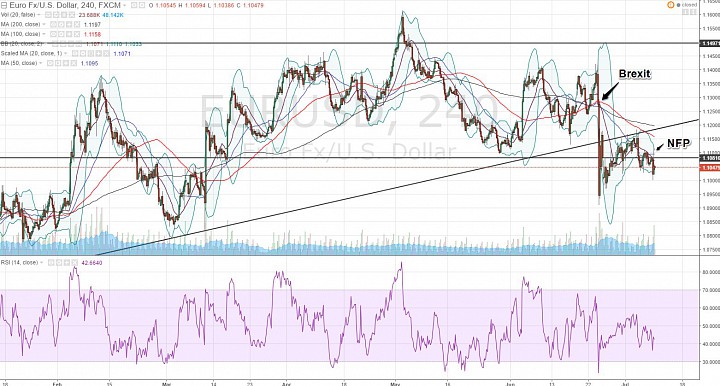
Task: Open the MA (100, close) dropdown arrow
Action: pyautogui.click(x=44, y=34)
